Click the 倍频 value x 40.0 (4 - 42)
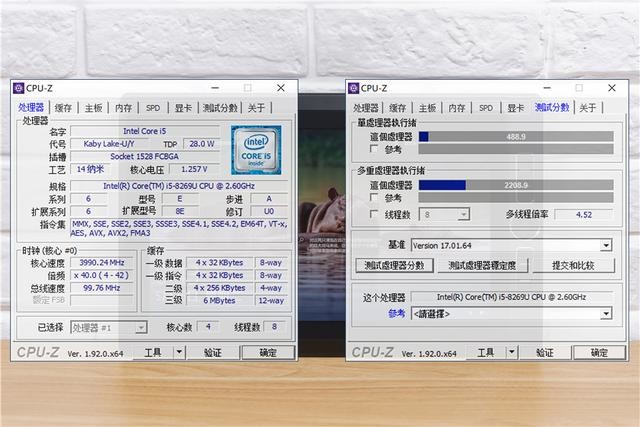The height and width of the screenshot is (427, 640). (102, 275)
